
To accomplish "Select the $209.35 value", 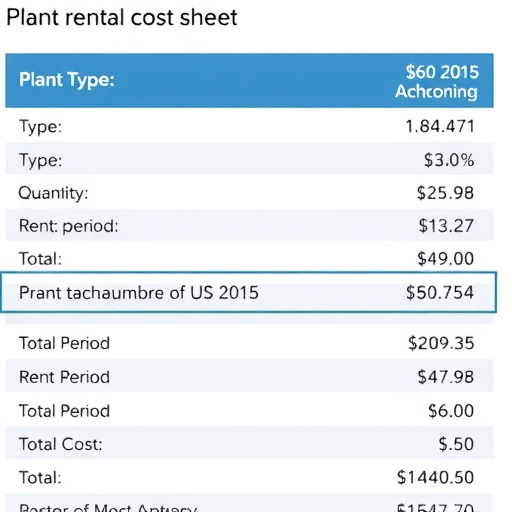I will pyautogui.click(x=441, y=343).
